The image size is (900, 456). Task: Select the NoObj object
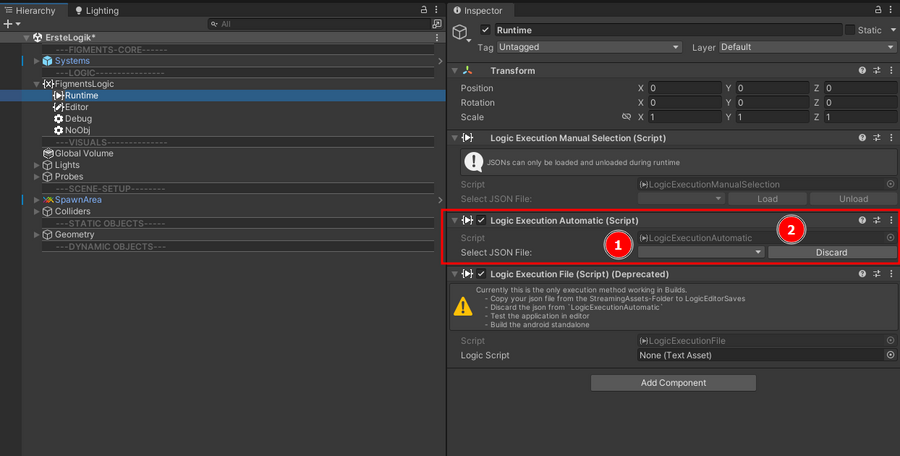(x=77, y=130)
